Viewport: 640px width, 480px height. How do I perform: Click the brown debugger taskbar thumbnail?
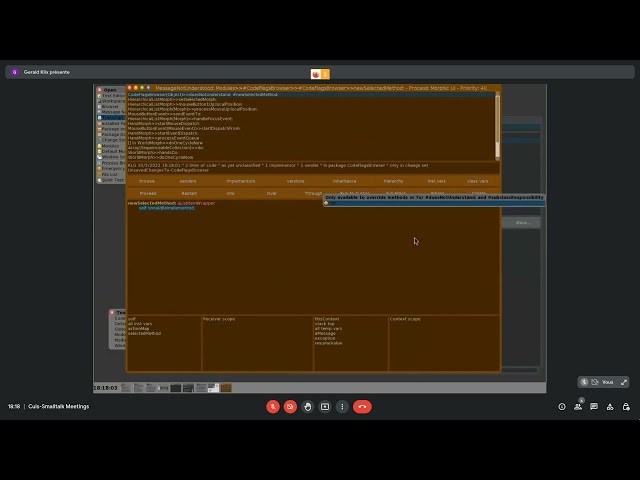[226, 388]
